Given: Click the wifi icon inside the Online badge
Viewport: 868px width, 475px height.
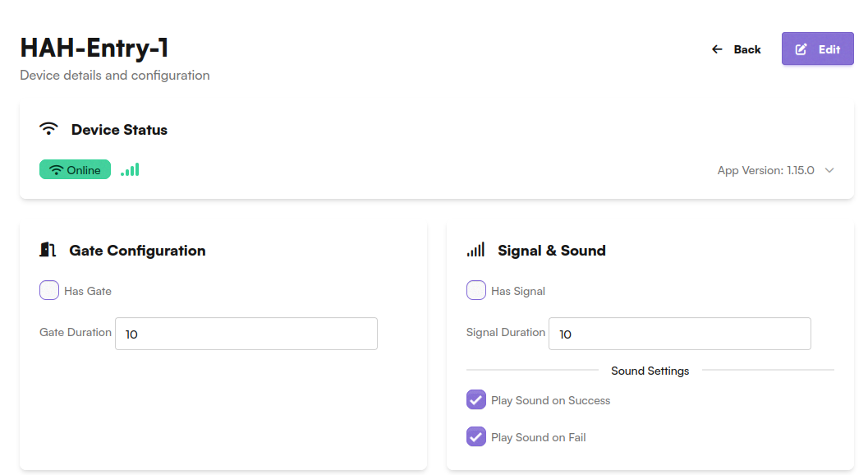Looking at the screenshot, I should (x=57, y=170).
